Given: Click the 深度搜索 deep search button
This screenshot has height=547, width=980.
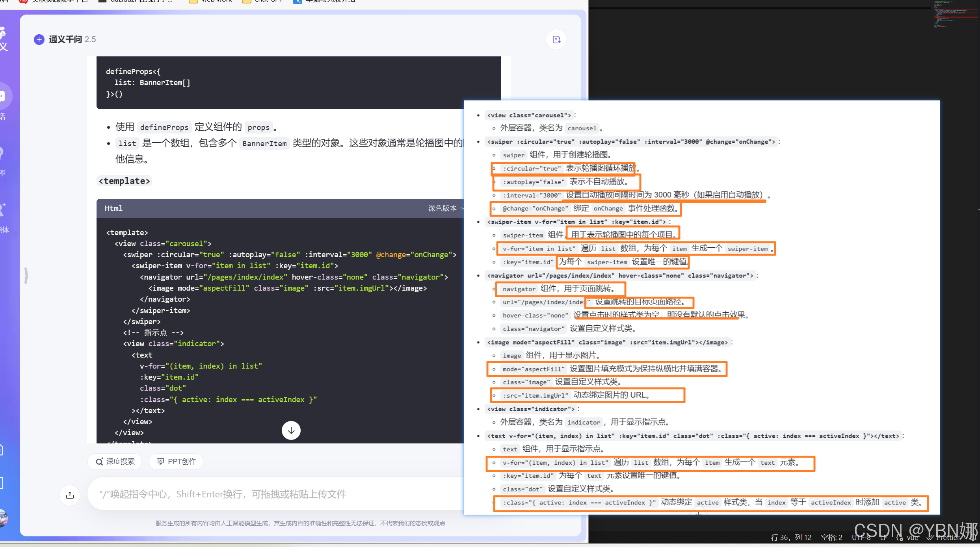Looking at the screenshot, I should pyautogui.click(x=115, y=462).
